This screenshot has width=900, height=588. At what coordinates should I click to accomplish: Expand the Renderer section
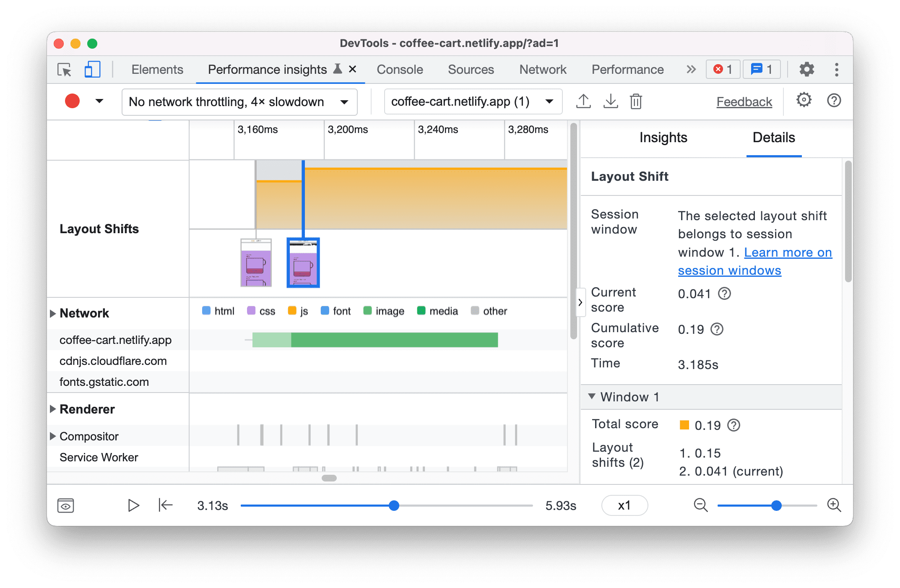coord(55,408)
